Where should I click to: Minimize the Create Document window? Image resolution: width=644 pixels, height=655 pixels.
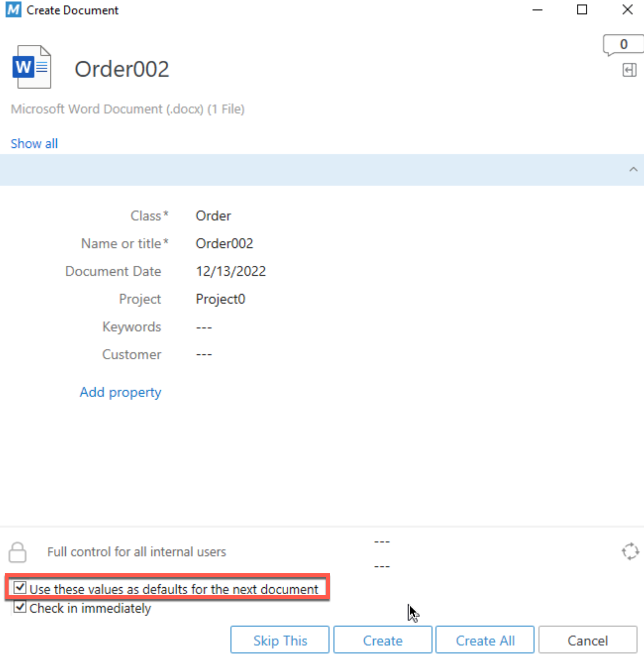[x=537, y=10]
